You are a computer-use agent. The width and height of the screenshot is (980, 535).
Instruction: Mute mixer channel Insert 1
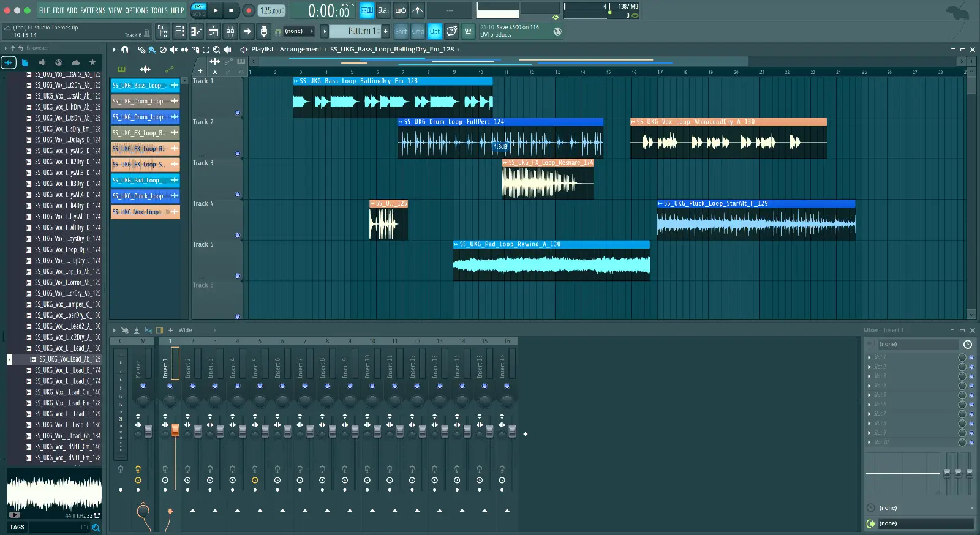click(170, 386)
